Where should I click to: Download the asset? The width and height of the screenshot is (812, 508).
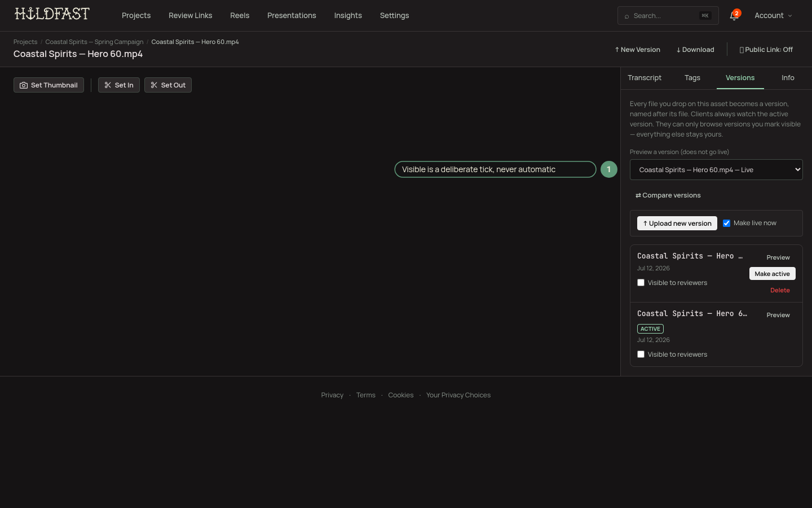pos(695,50)
